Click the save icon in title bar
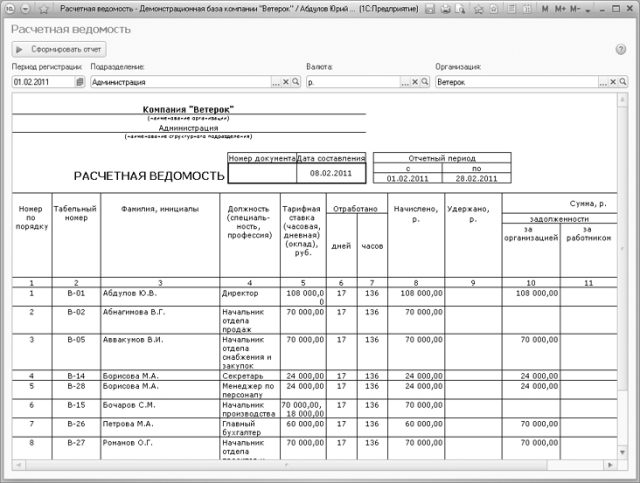The height and width of the screenshot is (483, 640). click(429, 9)
